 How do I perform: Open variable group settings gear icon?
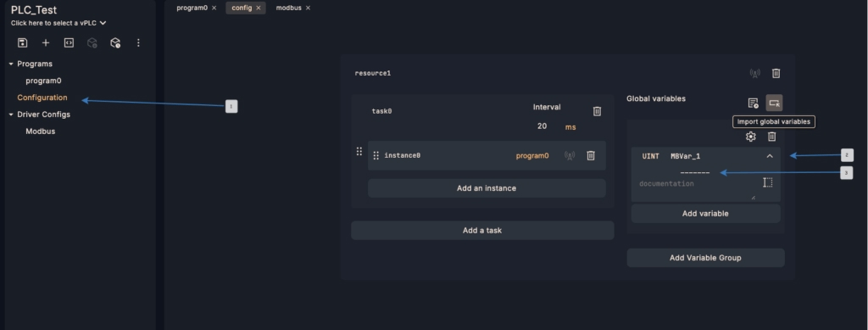pos(751,137)
